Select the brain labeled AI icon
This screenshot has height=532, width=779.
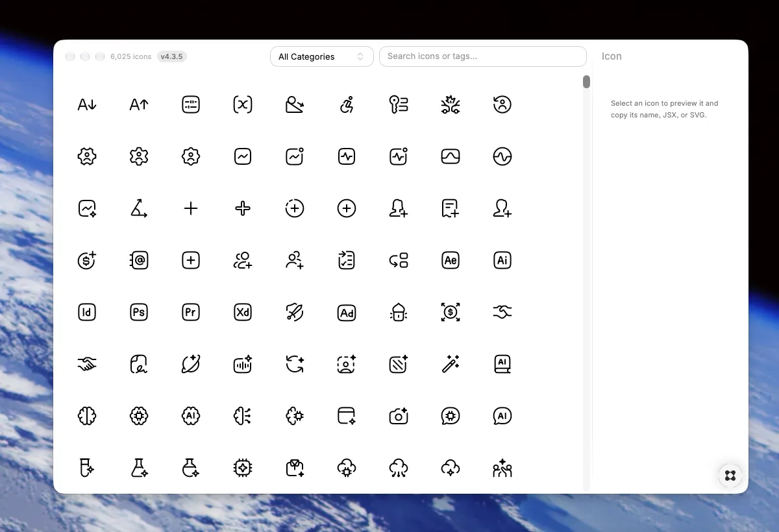pyautogui.click(x=191, y=416)
